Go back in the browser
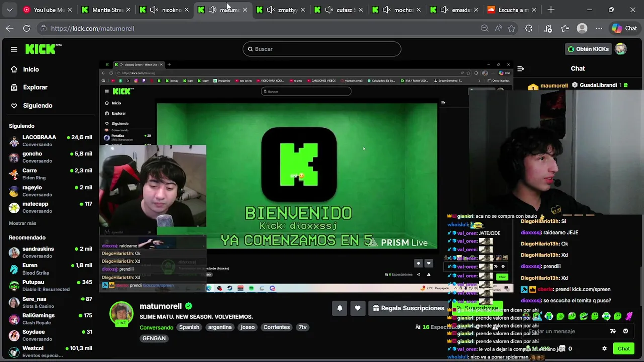Screen dimensions: 644x362 click(10, 28)
